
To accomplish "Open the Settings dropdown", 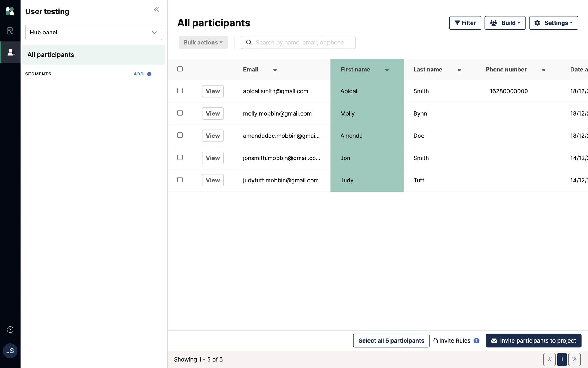I will click(553, 23).
